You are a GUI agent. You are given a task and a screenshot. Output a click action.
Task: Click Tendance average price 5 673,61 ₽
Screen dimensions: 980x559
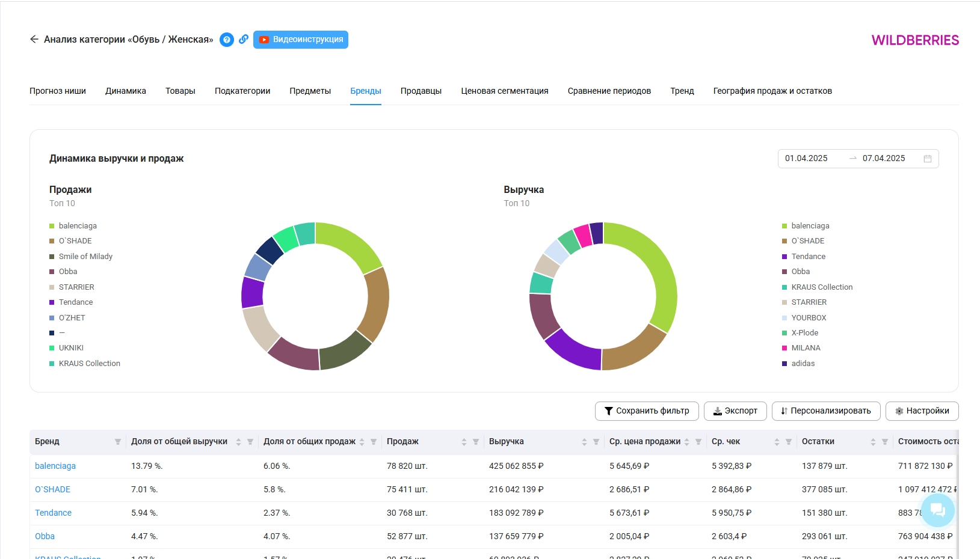pyautogui.click(x=629, y=513)
